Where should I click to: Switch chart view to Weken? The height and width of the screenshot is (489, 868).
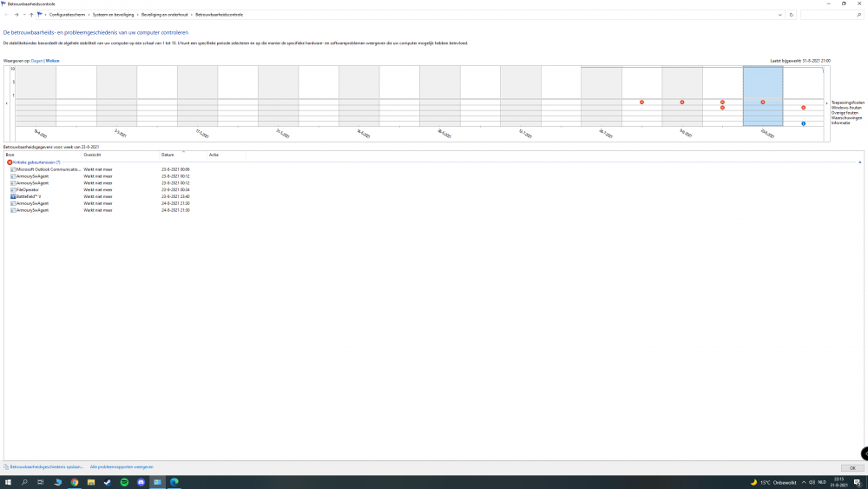point(53,61)
